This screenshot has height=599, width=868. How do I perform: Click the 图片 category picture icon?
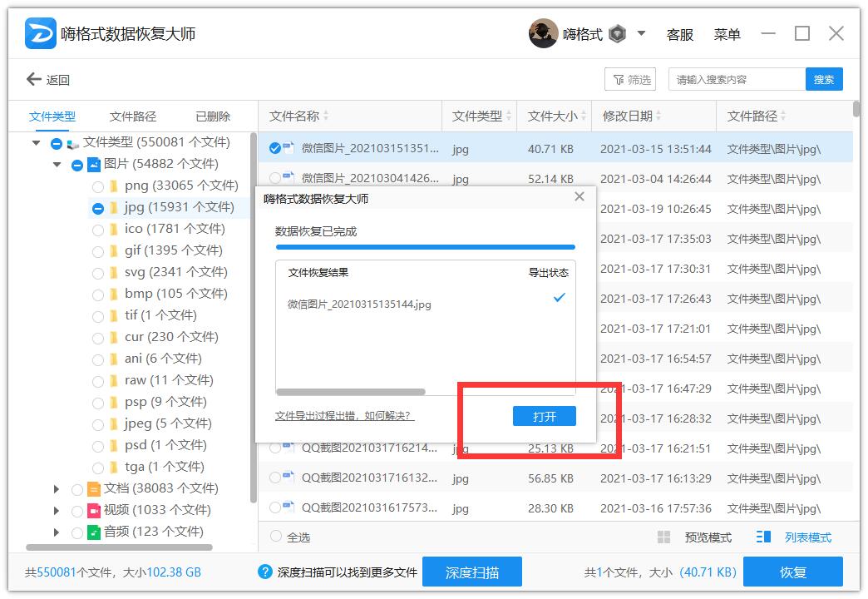pyautogui.click(x=94, y=164)
